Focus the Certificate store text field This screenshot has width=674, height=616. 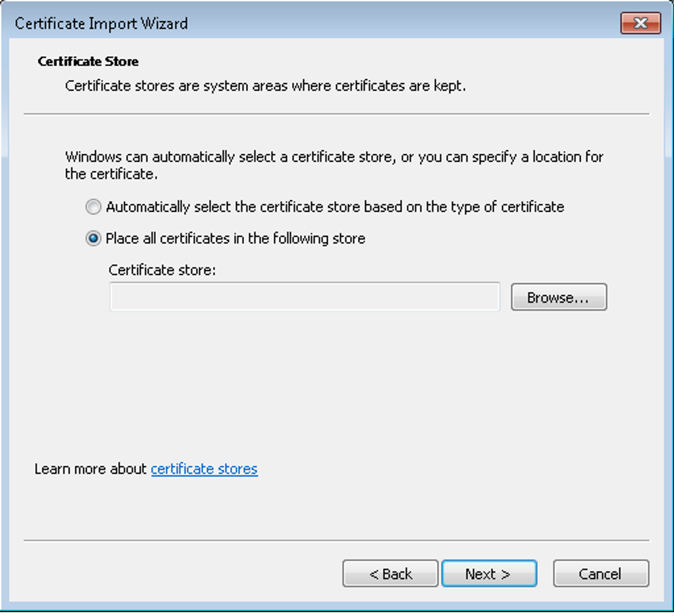tap(305, 297)
